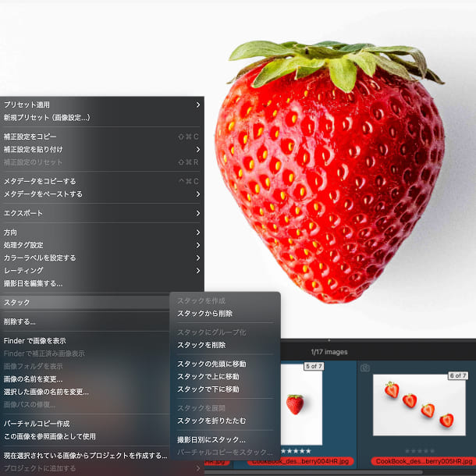Click the star rating under the single strawberry thumbnail
The width and height of the screenshot is (476, 476).
pos(295,451)
